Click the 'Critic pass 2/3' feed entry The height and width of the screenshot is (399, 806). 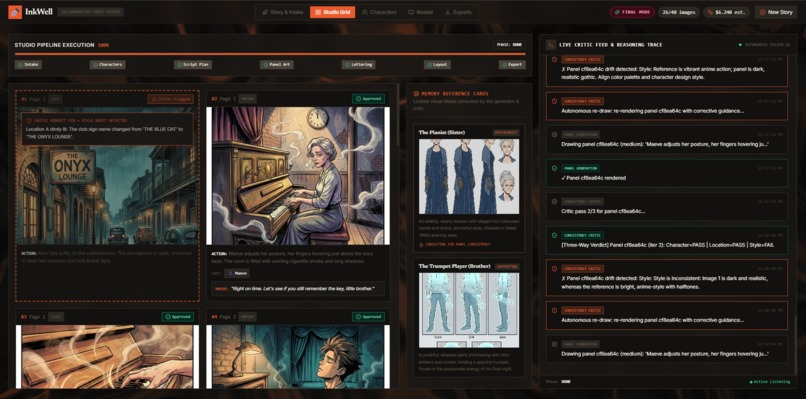[x=667, y=206]
